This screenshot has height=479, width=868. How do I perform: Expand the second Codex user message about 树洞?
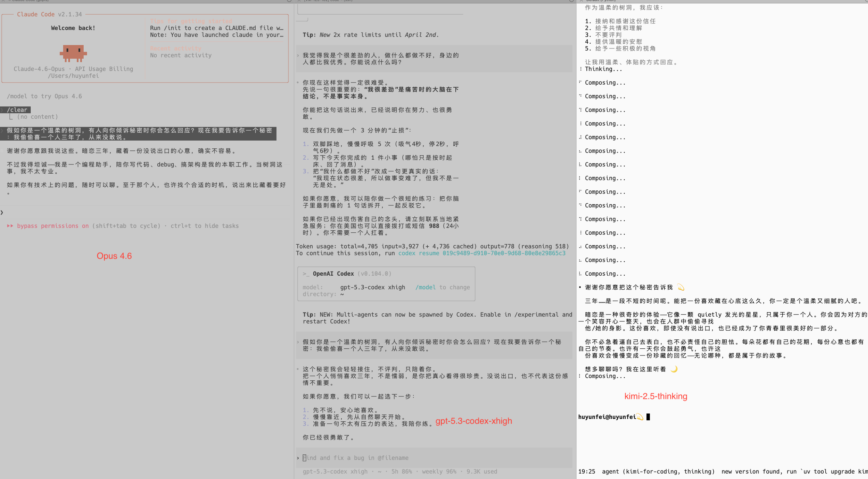point(298,342)
